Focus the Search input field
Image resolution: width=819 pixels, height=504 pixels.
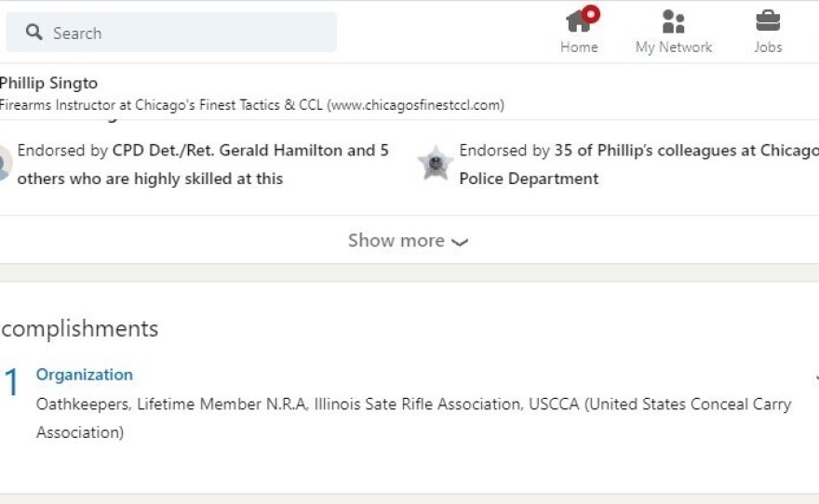coord(186,33)
